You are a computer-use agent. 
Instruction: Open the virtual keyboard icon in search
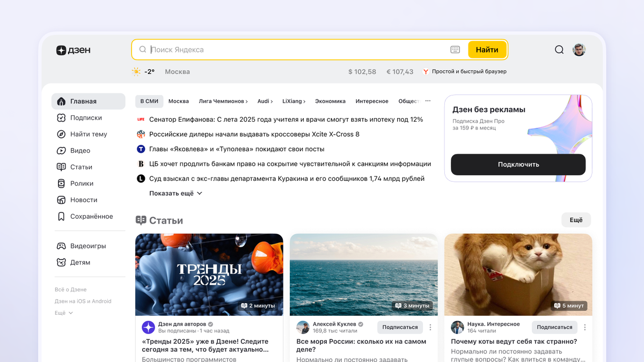point(455,50)
